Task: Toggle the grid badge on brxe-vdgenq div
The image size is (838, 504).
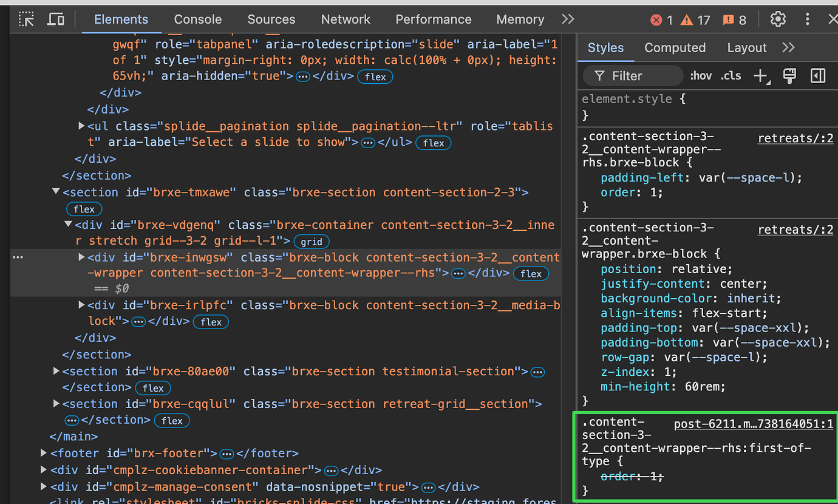Action: (312, 241)
